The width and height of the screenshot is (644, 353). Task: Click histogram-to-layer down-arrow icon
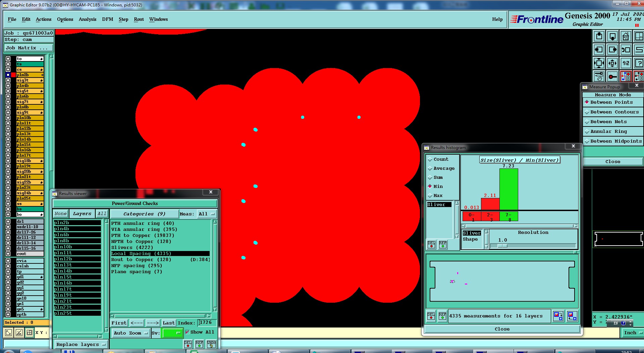coord(558,316)
